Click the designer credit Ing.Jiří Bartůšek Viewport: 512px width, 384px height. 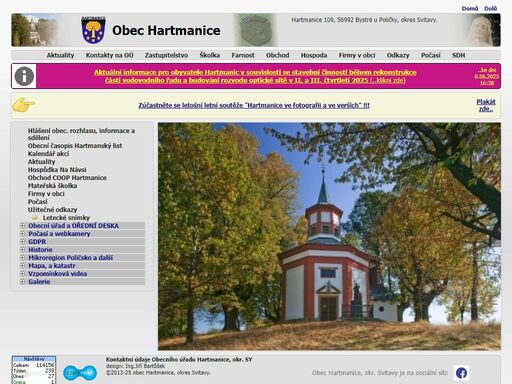coord(145,366)
